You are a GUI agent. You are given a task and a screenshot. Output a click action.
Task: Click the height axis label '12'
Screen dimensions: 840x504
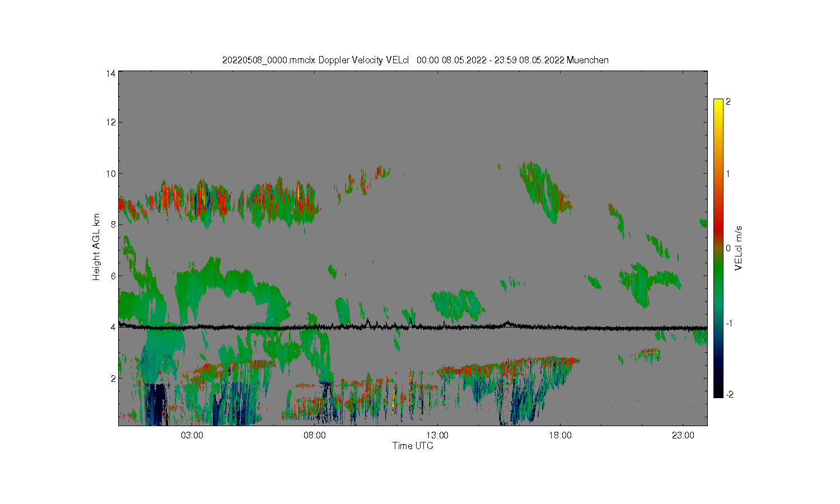coord(111,122)
